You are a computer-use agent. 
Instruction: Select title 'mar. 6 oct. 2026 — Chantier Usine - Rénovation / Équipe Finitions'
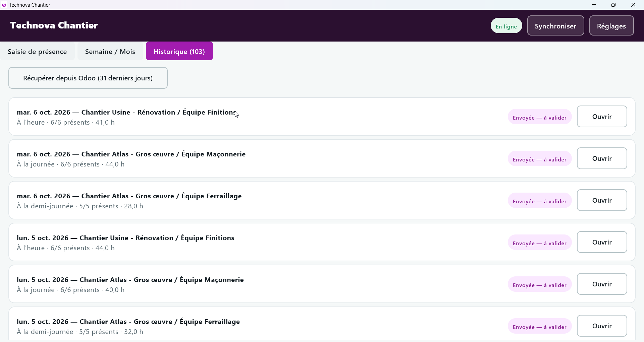(126, 112)
